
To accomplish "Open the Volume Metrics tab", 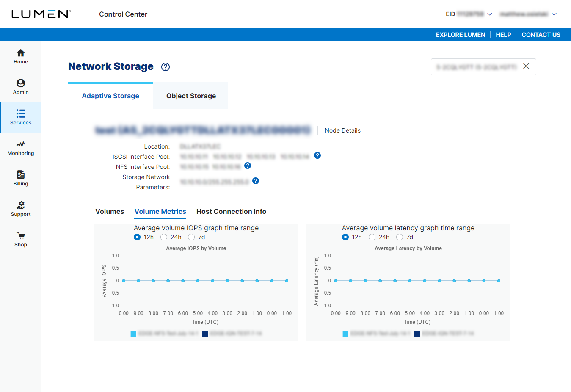I will click(160, 211).
